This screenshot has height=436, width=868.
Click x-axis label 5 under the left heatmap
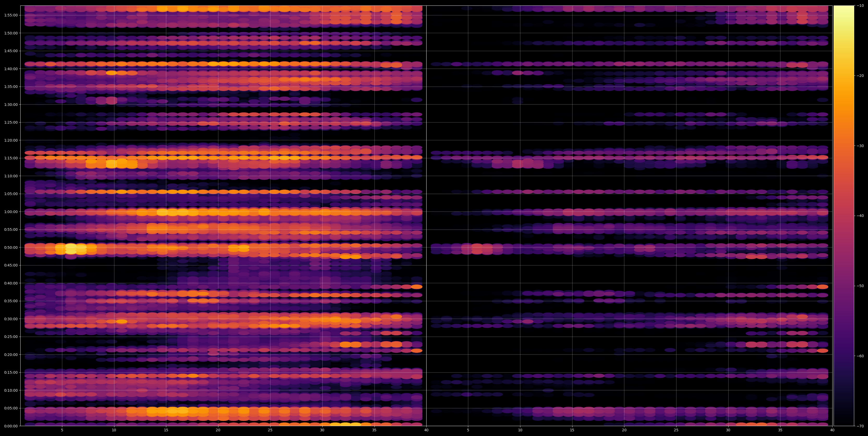(x=62, y=430)
